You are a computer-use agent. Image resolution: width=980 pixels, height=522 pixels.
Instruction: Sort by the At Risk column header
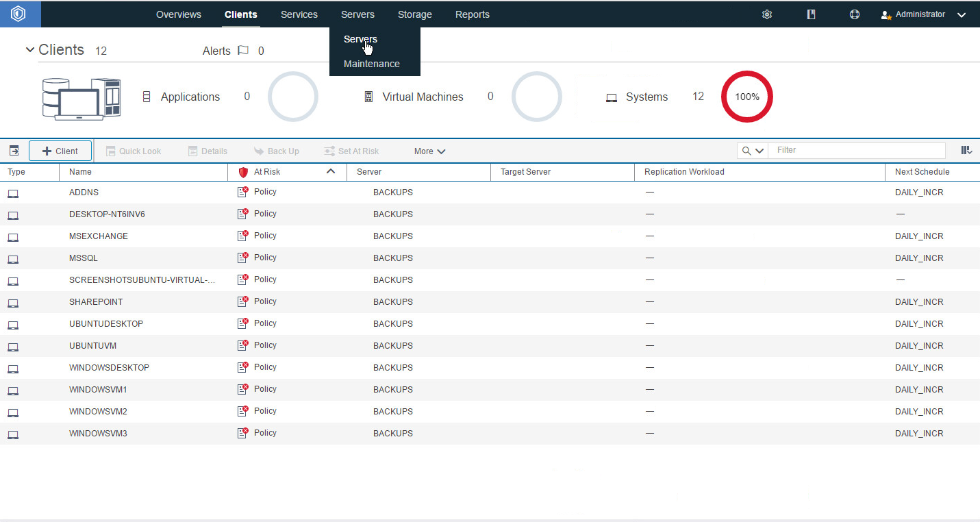click(x=267, y=172)
